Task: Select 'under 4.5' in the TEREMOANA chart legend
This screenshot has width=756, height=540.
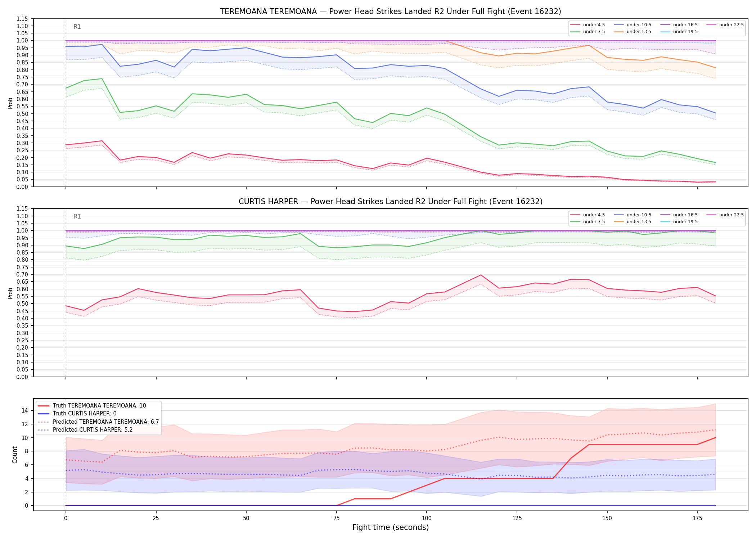Action: coord(588,25)
